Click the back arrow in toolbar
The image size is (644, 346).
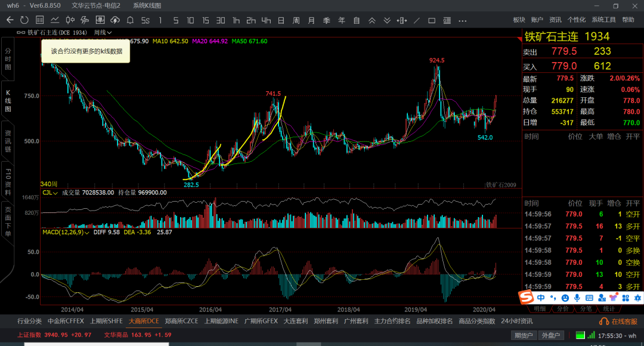coord(10,20)
